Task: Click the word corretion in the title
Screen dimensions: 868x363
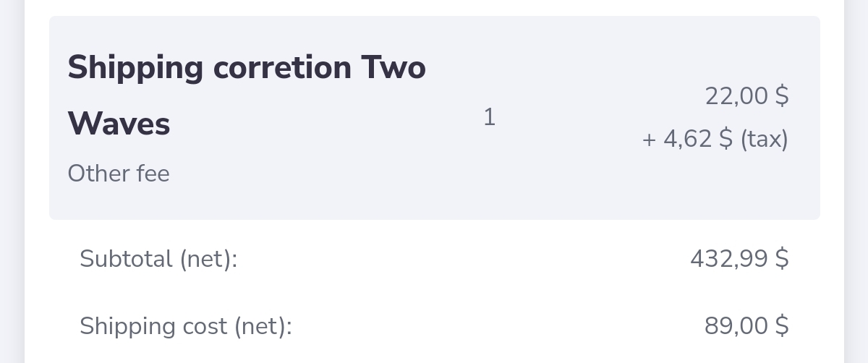Action: 283,68
